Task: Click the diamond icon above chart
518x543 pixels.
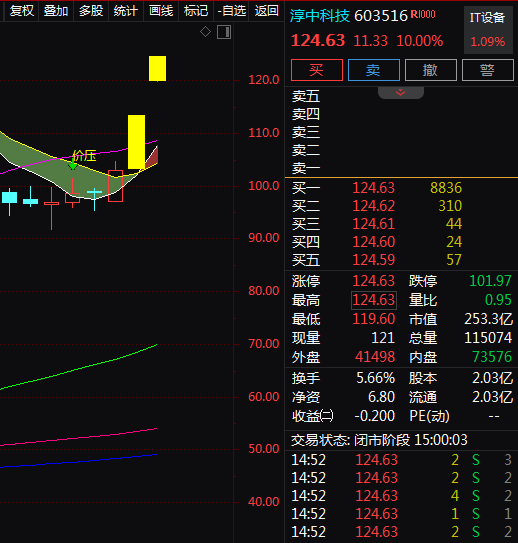Action: tap(205, 32)
